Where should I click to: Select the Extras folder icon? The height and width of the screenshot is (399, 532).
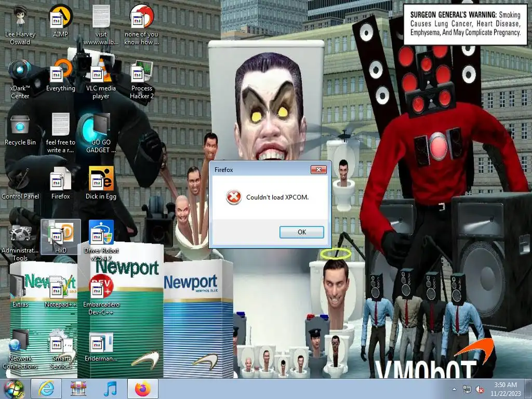[20, 291]
